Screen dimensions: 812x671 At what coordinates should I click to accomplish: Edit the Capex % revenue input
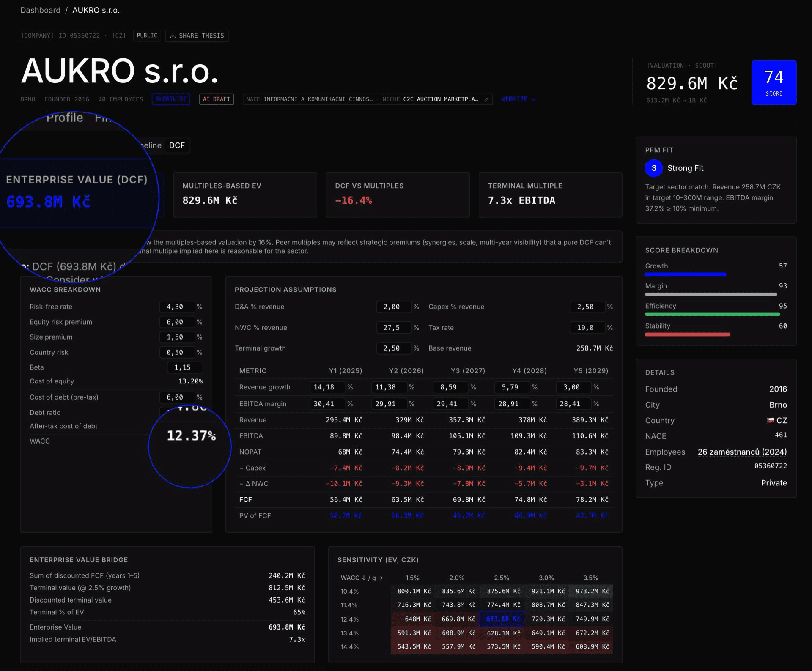[x=587, y=307]
